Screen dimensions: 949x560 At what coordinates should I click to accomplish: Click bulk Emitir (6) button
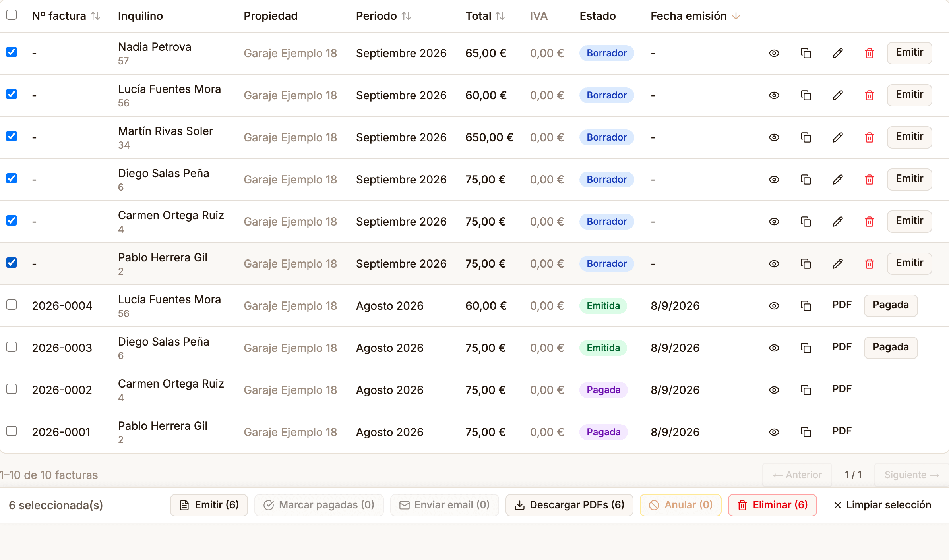point(209,505)
